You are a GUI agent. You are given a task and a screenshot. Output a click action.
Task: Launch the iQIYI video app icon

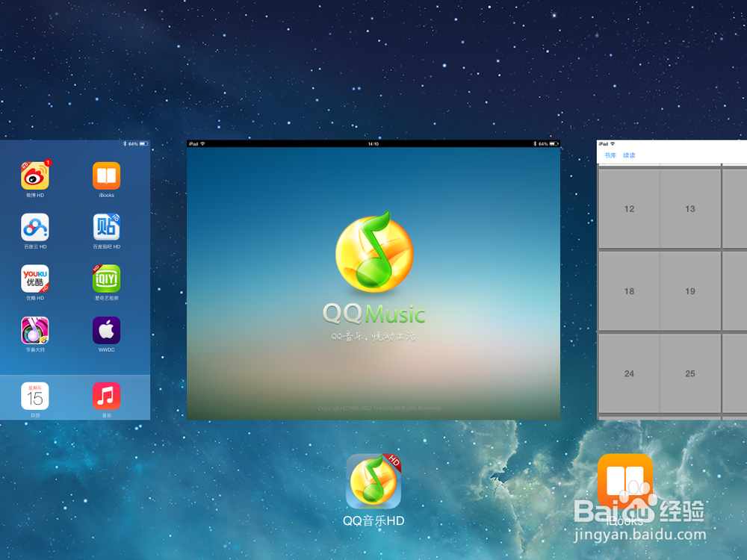pyautogui.click(x=106, y=279)
